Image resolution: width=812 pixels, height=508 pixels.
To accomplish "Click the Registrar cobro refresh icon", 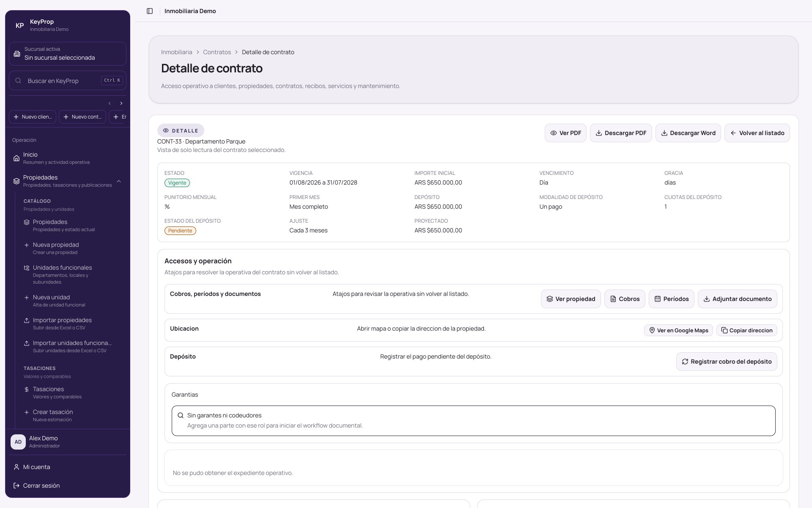I will click(x=685, y=362).
